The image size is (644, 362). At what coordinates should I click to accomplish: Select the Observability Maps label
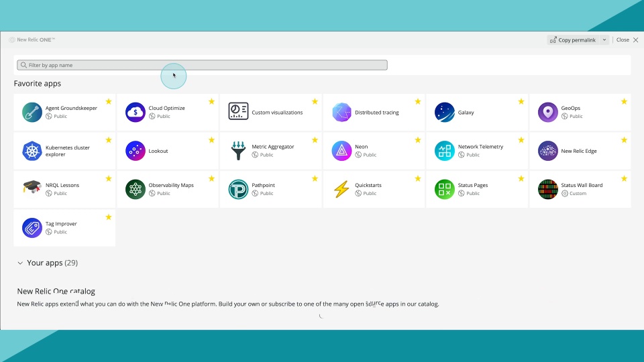171,185
